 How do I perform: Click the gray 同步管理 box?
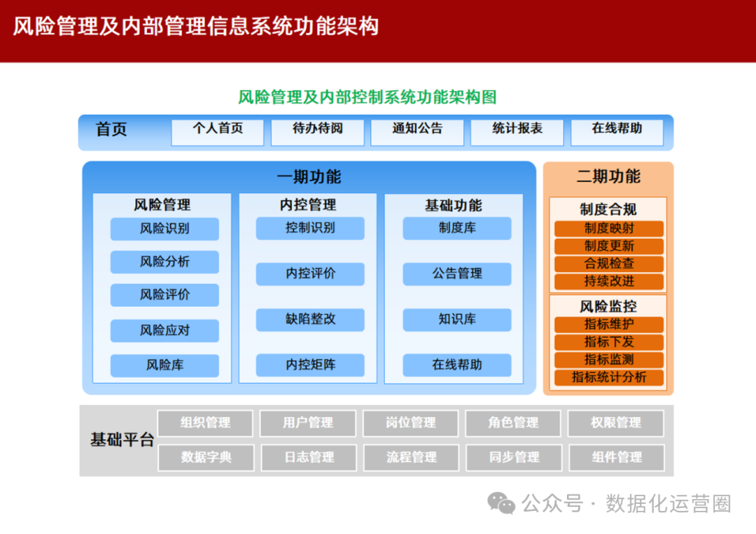(514, 458)
